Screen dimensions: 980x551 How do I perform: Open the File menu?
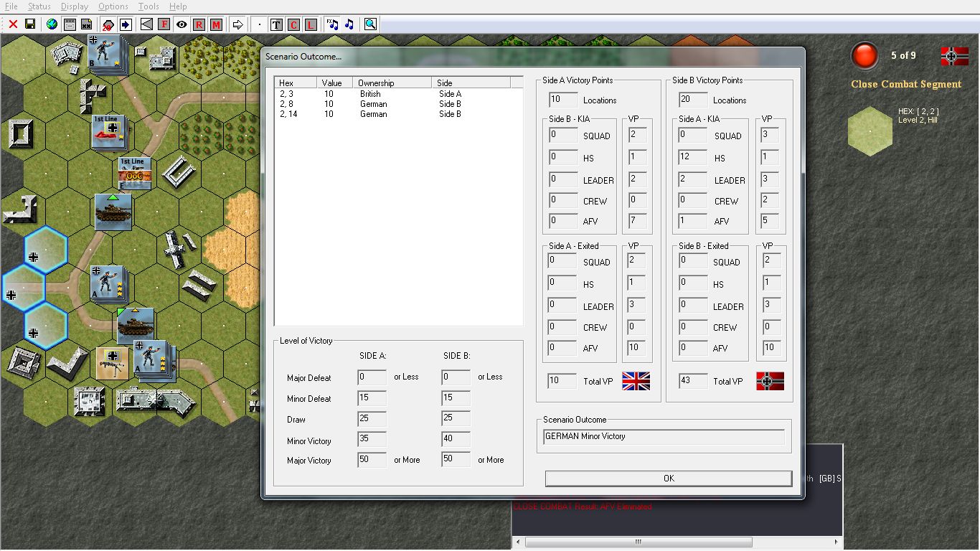pyautogui.click(x=11, y=6)
